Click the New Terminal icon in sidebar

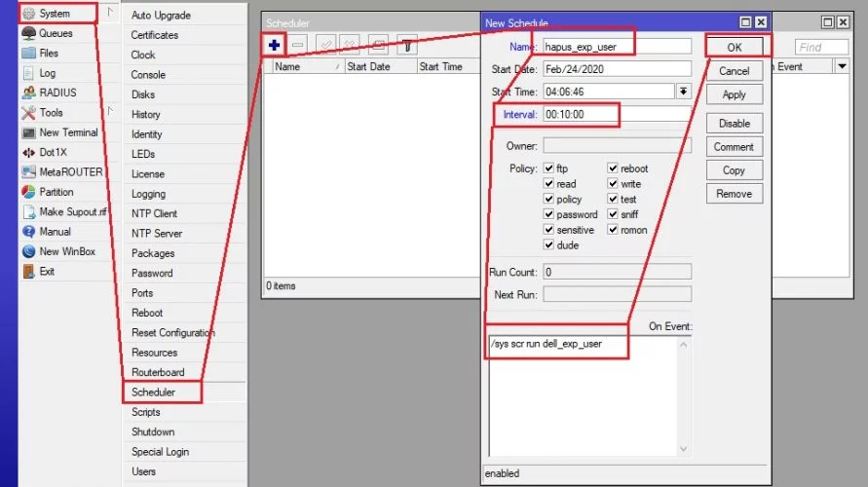[29, 132]
